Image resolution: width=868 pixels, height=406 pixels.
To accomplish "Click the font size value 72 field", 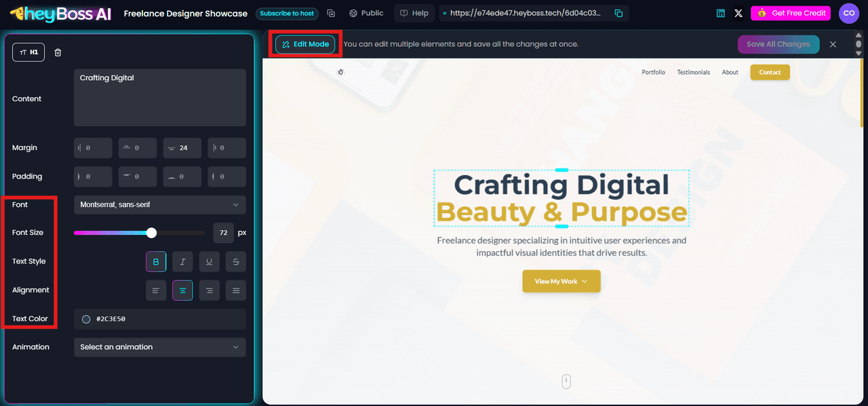I will (x=224, y=233).
